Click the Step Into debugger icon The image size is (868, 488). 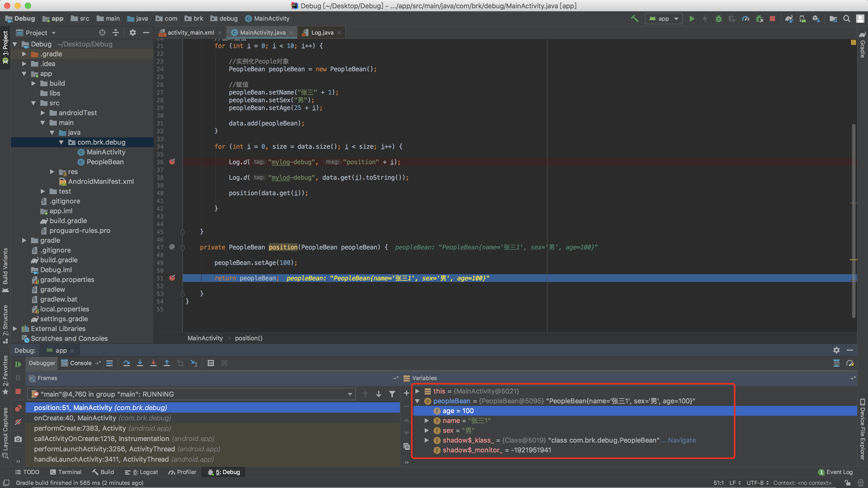coord(140,363)
